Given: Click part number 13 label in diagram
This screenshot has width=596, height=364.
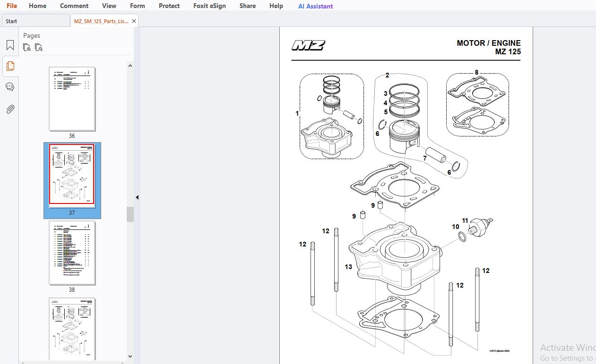Looking at the screenshot, I should [348, 267].
